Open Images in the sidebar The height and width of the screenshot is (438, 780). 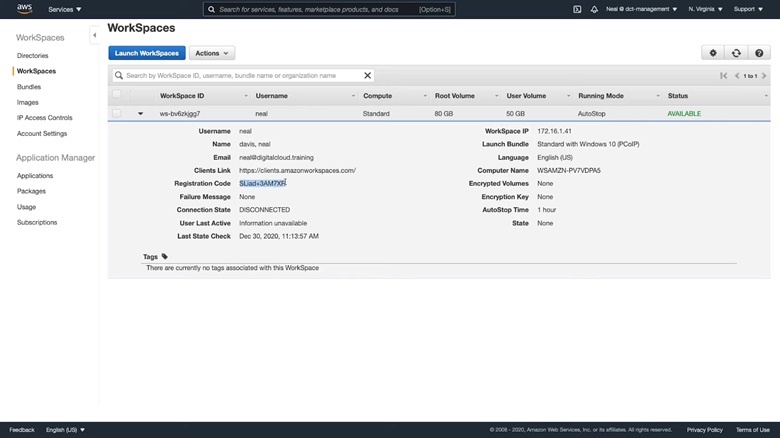click(27, 102)
